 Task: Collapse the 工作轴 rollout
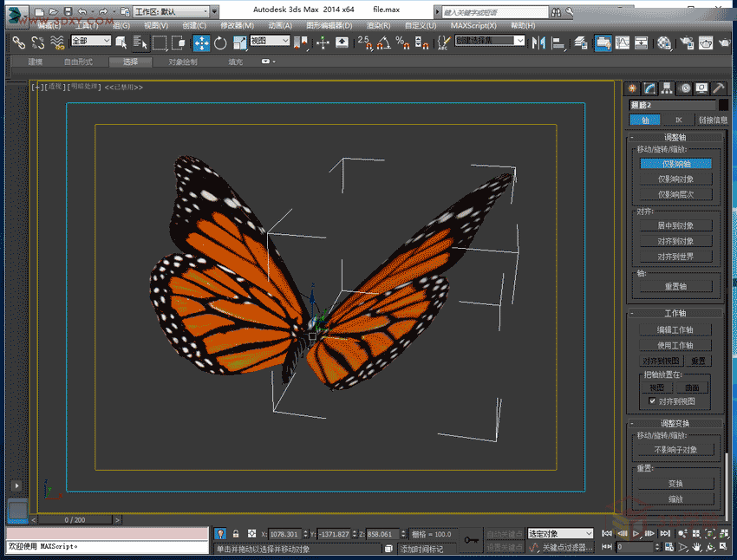pos(675,313)
